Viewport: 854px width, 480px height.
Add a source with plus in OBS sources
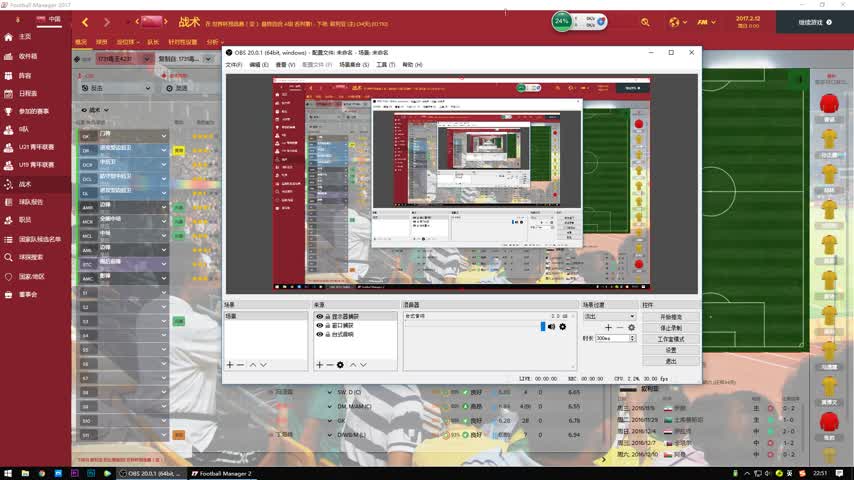[319, 364]
